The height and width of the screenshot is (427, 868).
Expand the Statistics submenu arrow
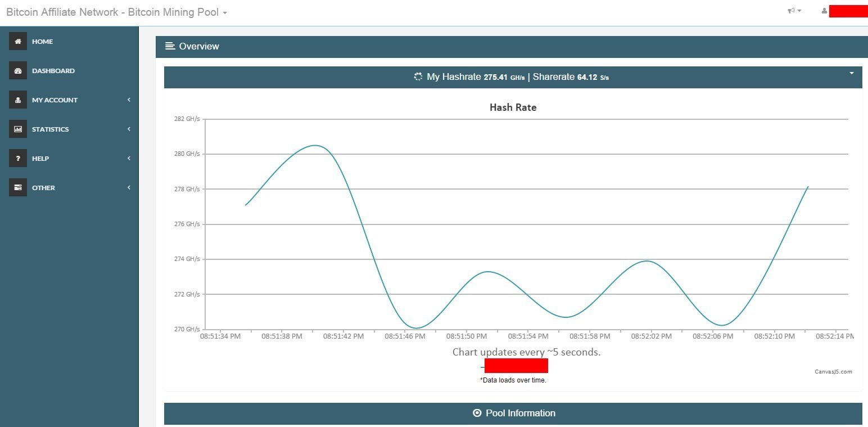(x=129, y=129)
